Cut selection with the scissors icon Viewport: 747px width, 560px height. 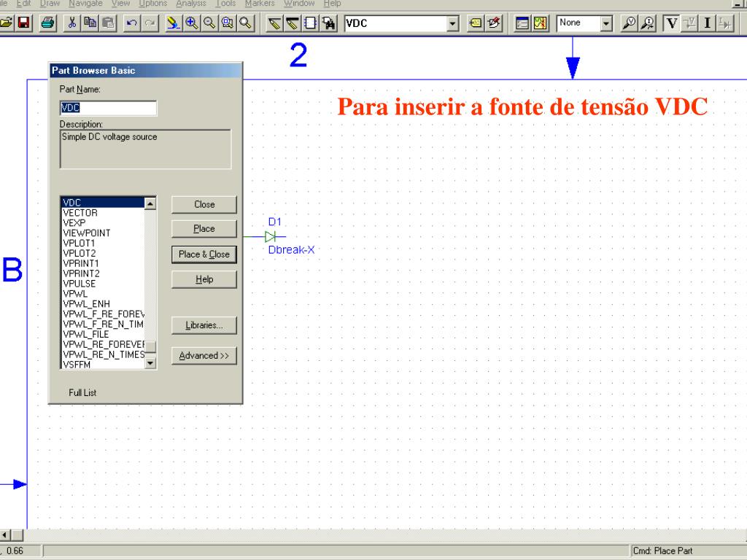pyautogui.click(x=72, y=23)
